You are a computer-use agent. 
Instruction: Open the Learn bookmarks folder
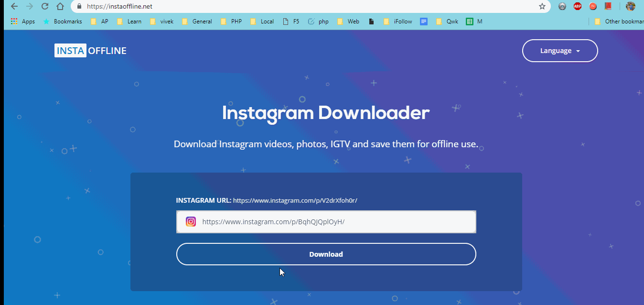pos(129,22)
